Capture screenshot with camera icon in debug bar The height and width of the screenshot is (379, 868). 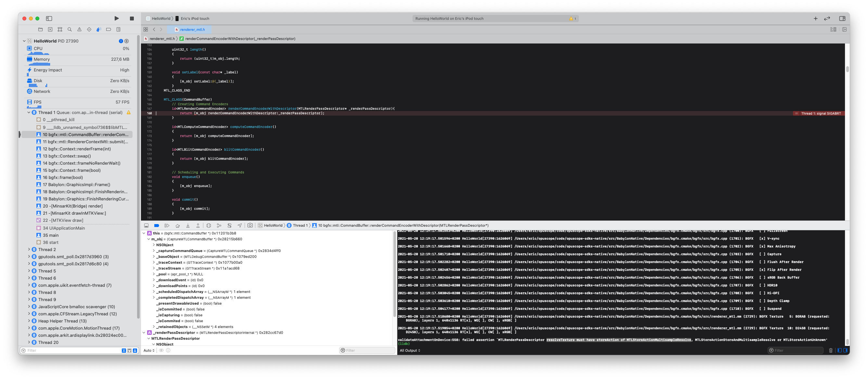click(x=250, y=225)
